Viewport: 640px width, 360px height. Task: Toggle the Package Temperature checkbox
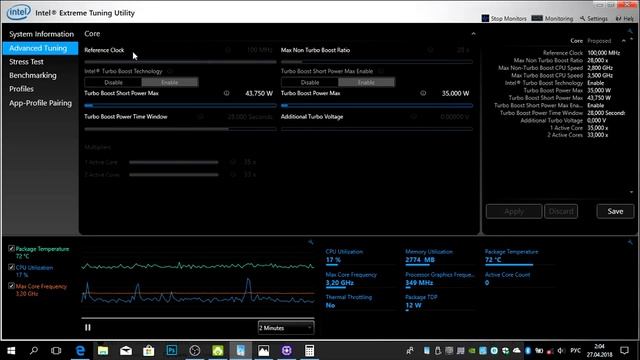point(11,249)
